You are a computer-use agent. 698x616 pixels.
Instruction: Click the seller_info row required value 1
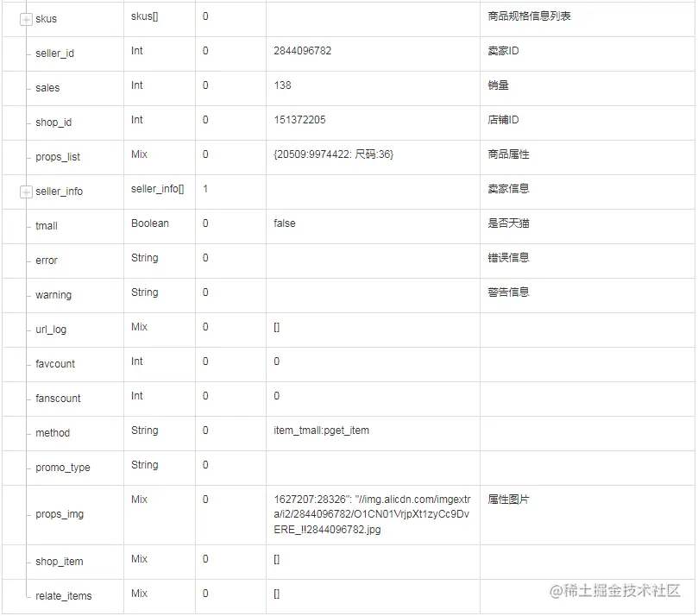click(205, 189)
